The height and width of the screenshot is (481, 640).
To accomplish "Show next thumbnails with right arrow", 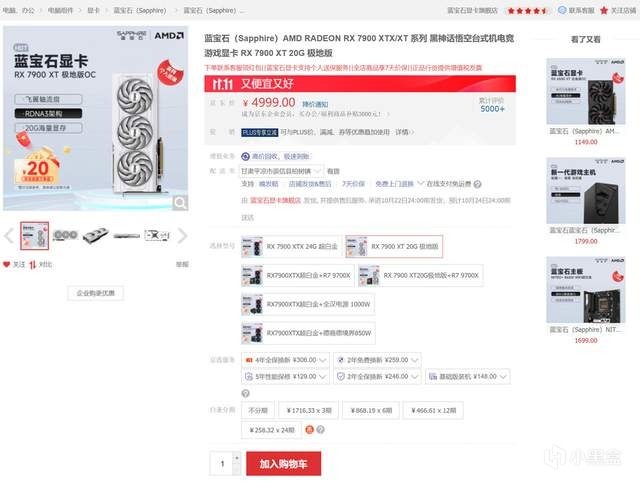I will pos(182,236).
